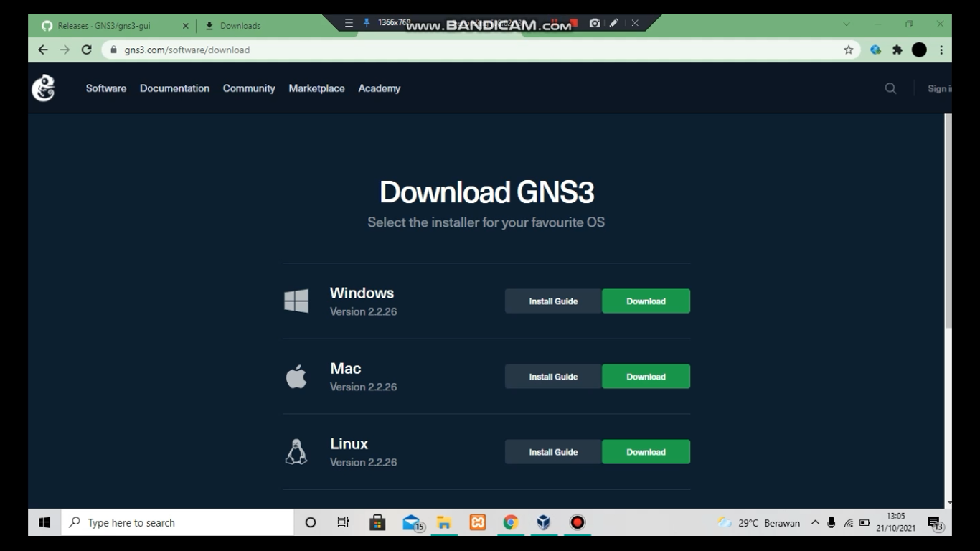Open VirtualBox from the taskbar
The width and height of the screenshot is (980, 551).
pos(543,522)
